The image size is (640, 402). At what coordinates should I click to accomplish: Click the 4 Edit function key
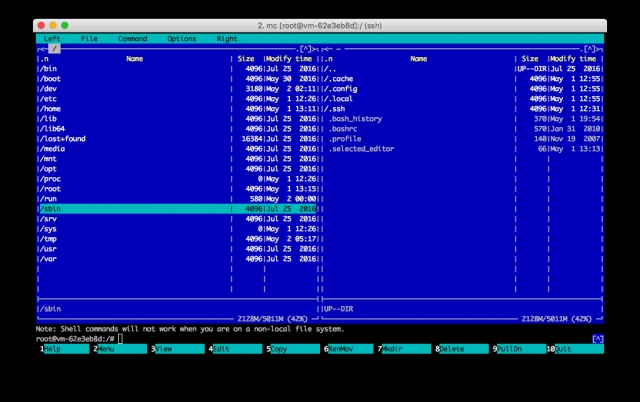(x=235, y=349)
